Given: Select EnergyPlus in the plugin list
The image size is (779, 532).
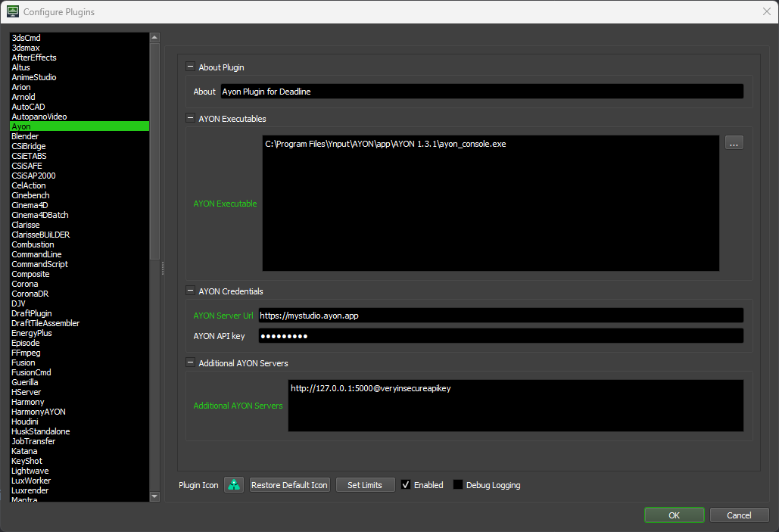Looking at the screenshot, I should click(79, 333).
